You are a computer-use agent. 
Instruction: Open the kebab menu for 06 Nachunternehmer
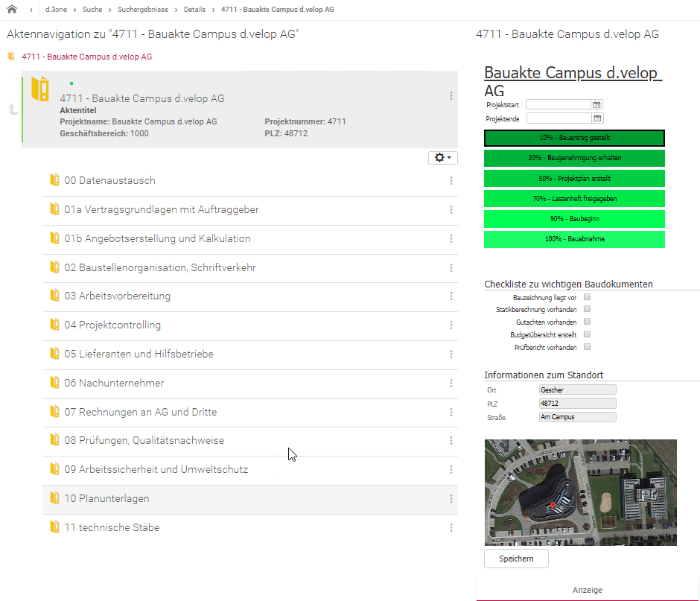point(451,383)
